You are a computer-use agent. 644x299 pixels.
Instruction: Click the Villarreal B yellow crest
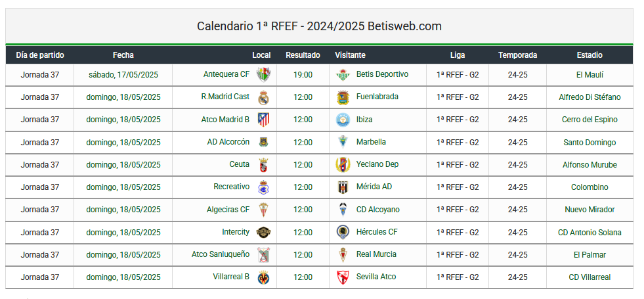coord(263,277)
